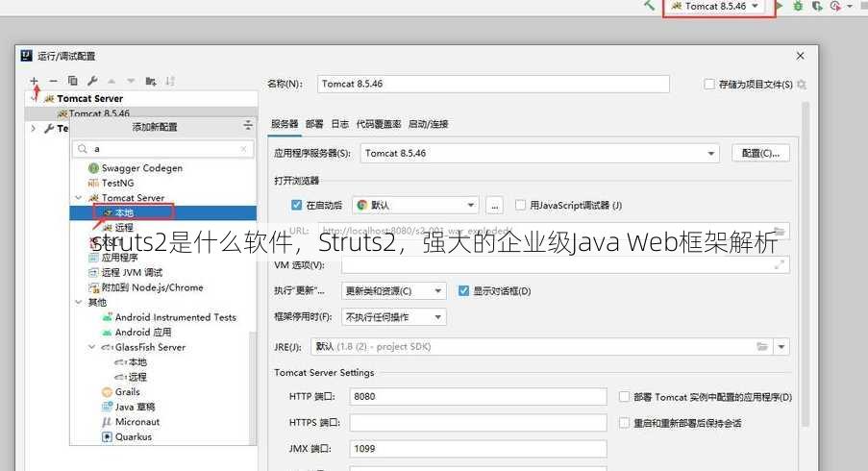Switch to the 日志 tab
Screen dimensions: 868x471
pyautogui.click(x=340, y=124)
